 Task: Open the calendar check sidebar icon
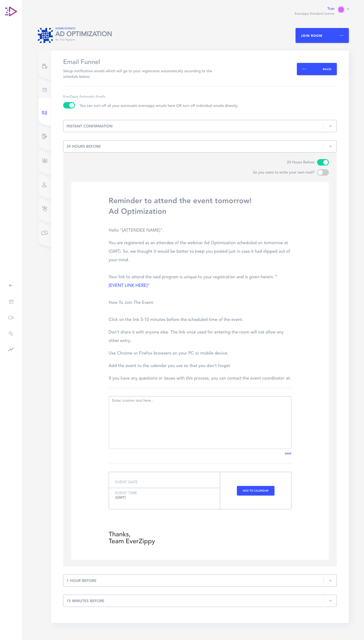click(45, 90)
